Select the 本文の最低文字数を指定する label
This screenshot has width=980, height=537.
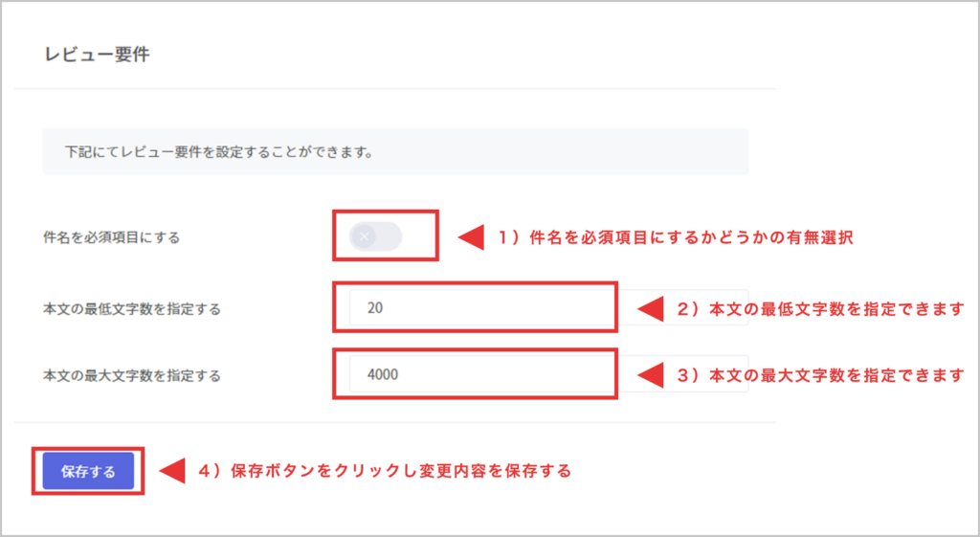click(132, 308)
